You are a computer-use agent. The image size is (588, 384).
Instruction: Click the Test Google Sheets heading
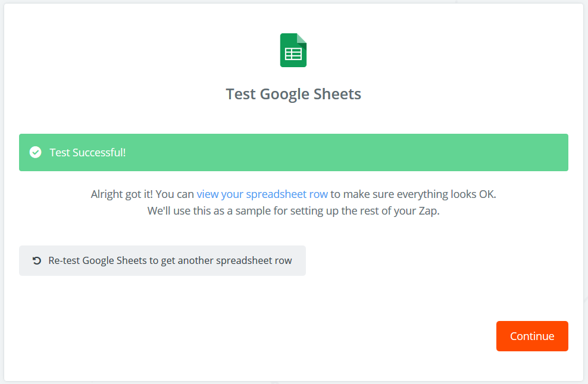293,94
